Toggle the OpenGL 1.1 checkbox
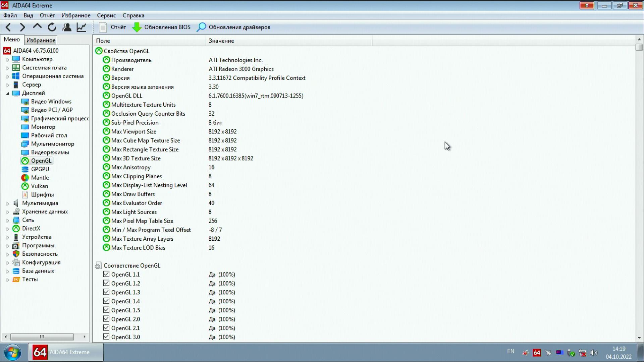The image size is (644, 362). coord(106,274)
